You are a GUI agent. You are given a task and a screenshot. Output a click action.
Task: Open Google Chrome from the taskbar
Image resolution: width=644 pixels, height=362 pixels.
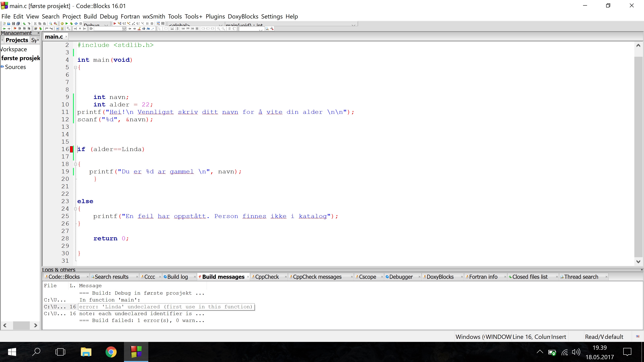coord(111,352)
